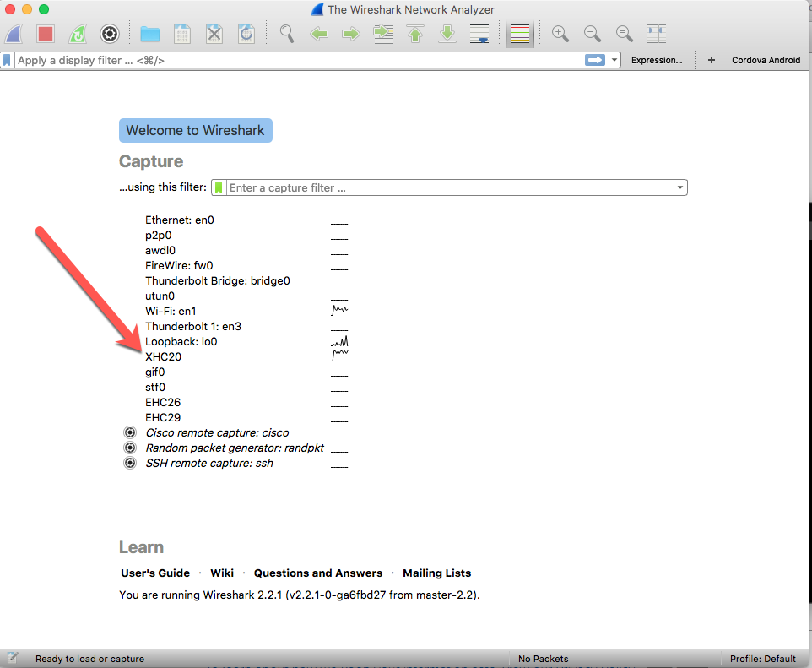Expand the capture filter dropdown
Screen dimensions: 812x668
coord(680,187)
